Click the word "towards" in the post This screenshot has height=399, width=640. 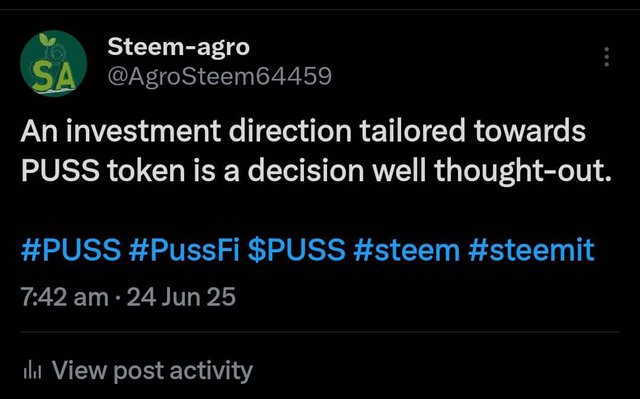pos(530,131)
